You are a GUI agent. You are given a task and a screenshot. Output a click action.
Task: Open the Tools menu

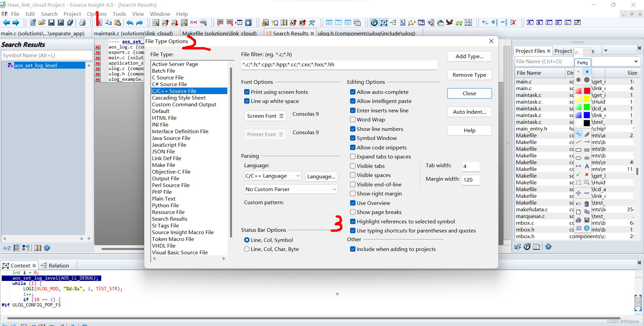[x=119, y=14]
